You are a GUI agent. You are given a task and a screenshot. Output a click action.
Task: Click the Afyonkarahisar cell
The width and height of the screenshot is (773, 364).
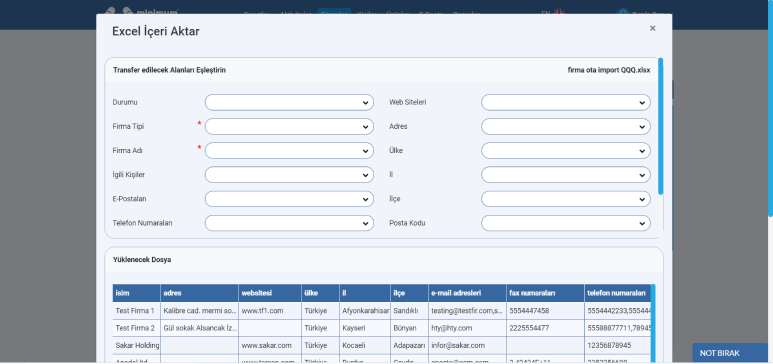(365, 311)
